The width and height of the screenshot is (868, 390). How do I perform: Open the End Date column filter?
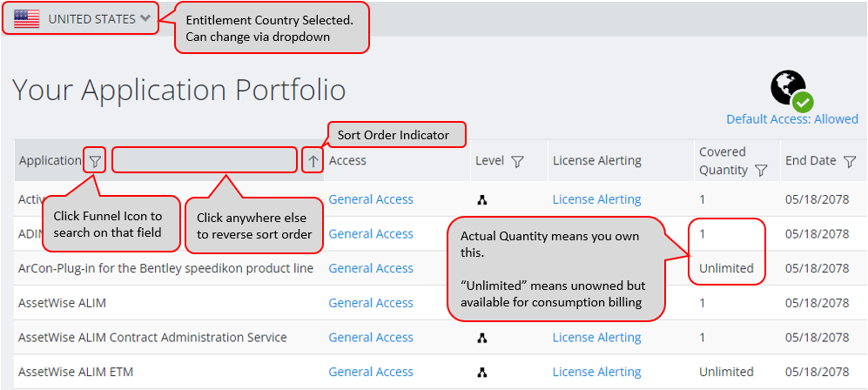point(851,161)
